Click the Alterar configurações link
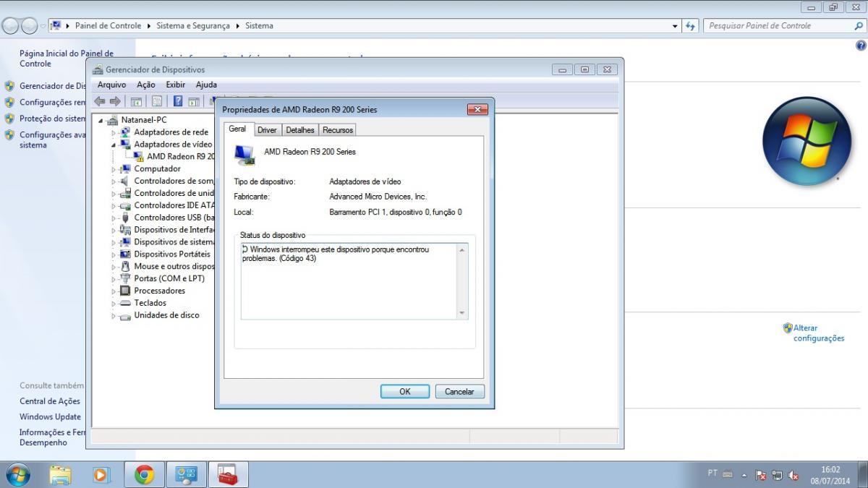 (818, 333)
